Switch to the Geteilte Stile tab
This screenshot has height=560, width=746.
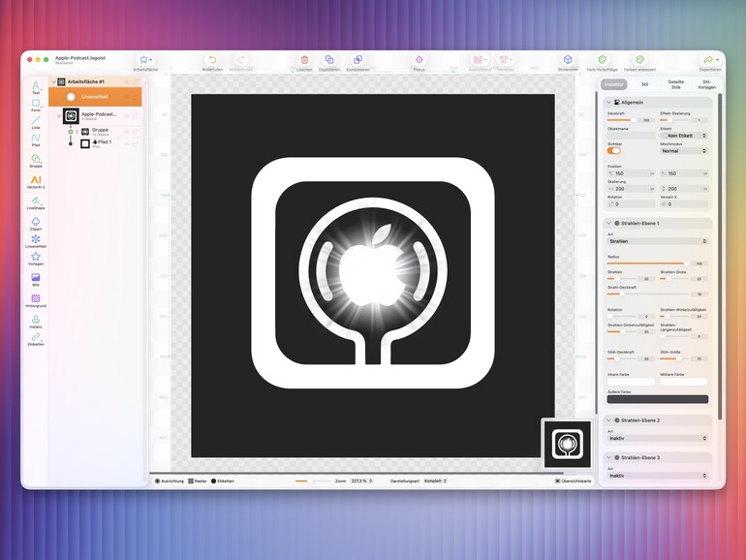[675, 84]
